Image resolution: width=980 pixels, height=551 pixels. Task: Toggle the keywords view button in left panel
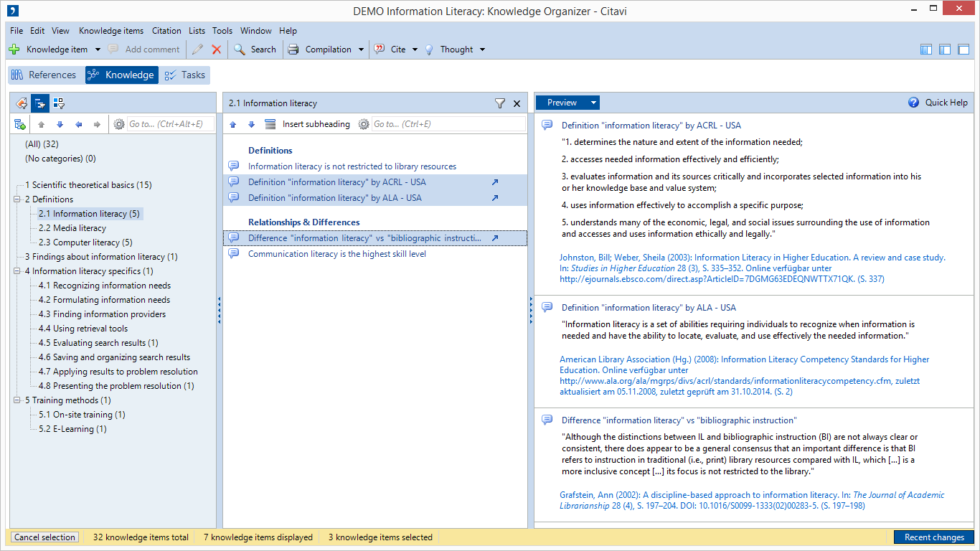(x=22, y=103)
